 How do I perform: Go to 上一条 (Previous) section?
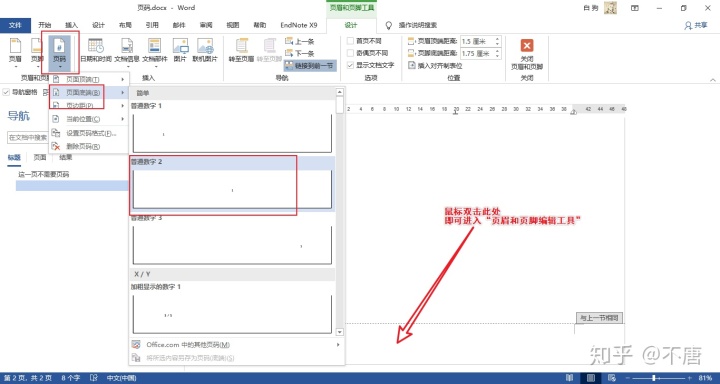pyautogui.click(x=299, y=41)
